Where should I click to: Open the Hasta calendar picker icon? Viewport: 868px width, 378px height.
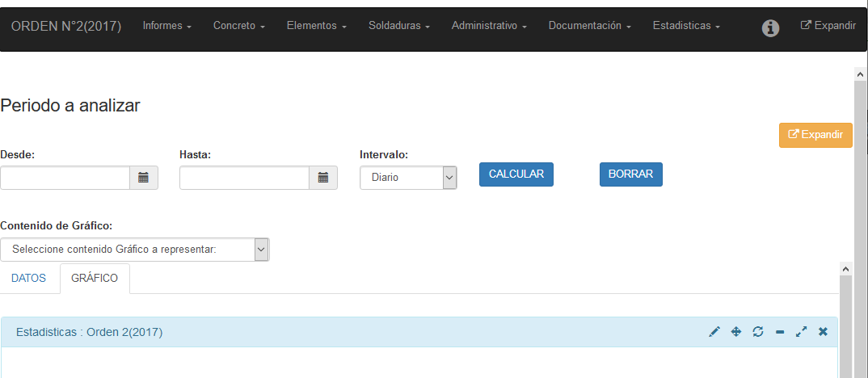[x=323, y=178]
